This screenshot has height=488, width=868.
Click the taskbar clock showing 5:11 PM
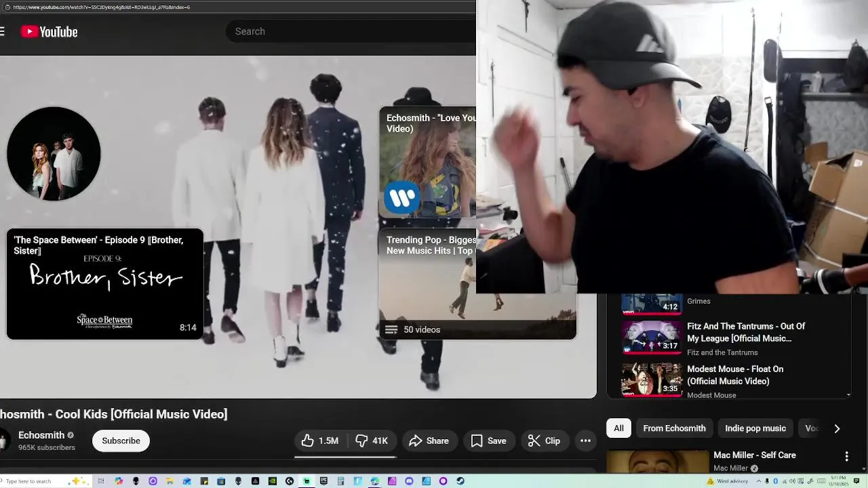point(838,481)
